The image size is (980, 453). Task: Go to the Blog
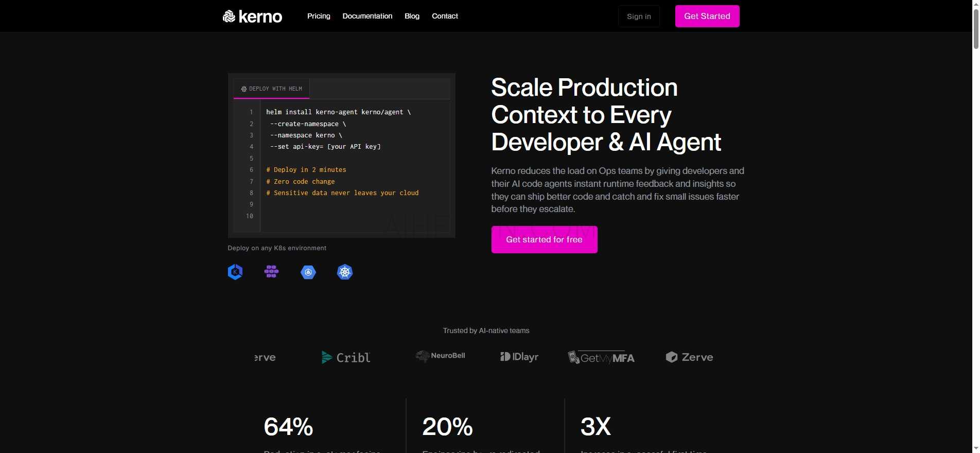click(412, 16)
